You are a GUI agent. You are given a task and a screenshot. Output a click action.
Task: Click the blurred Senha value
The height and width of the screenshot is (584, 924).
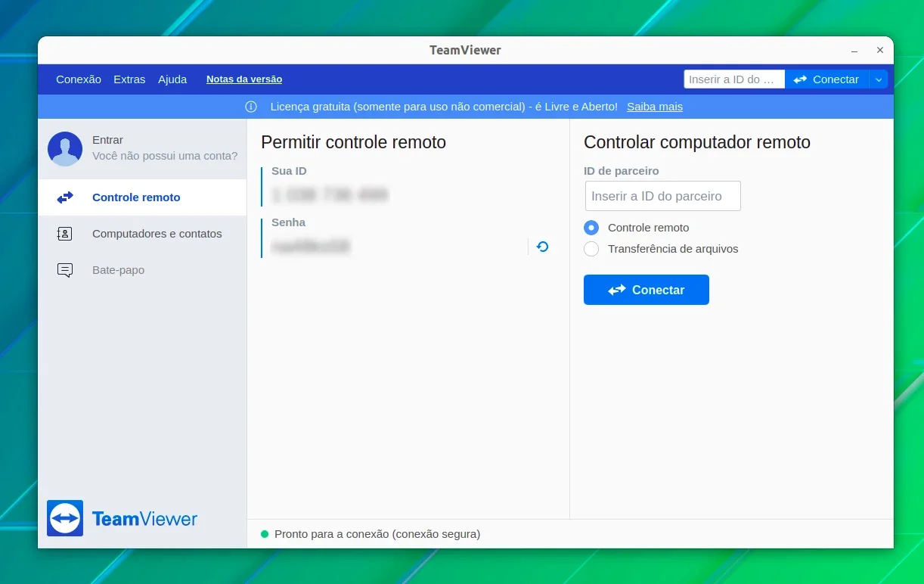click(x=311, y=247)
